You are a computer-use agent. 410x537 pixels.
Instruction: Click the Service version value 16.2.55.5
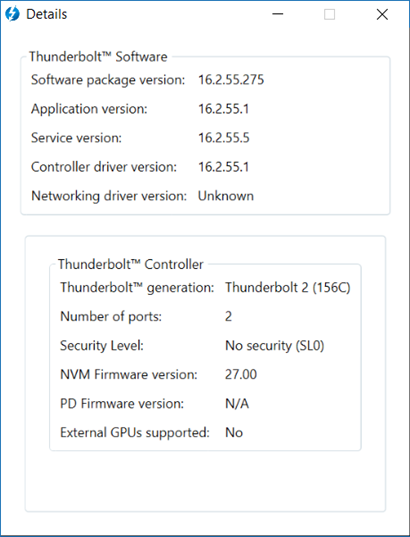224,138
